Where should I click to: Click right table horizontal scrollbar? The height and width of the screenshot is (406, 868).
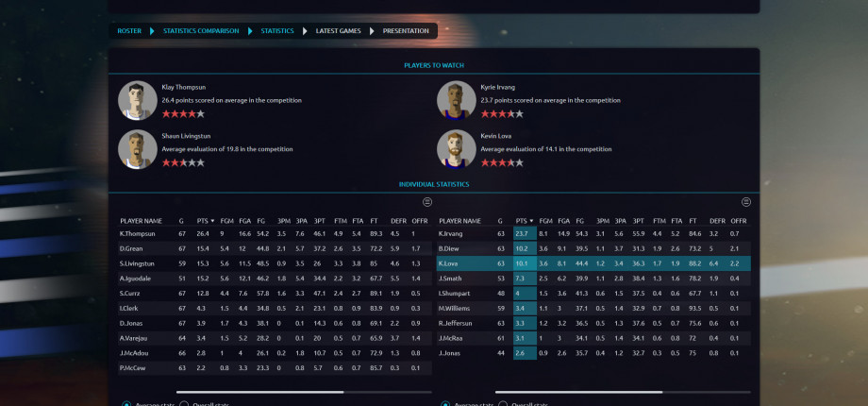pos(579,392)
